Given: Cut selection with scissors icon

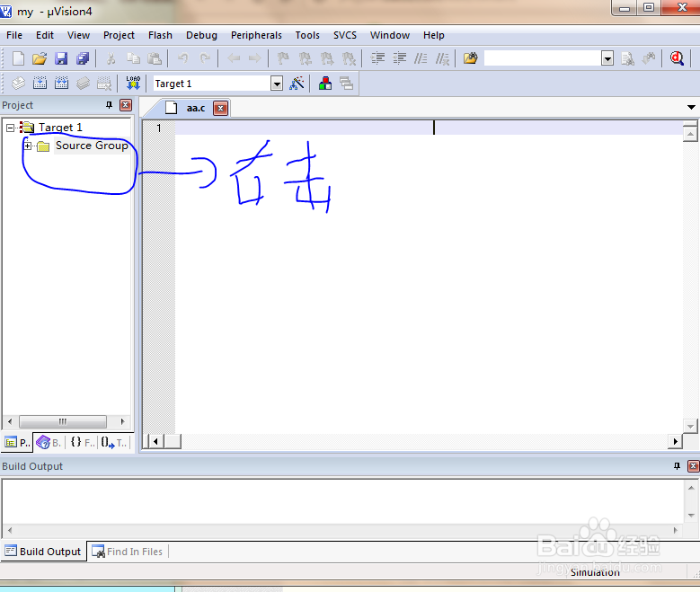Looking at the screenshot, I should click(111, 58).
